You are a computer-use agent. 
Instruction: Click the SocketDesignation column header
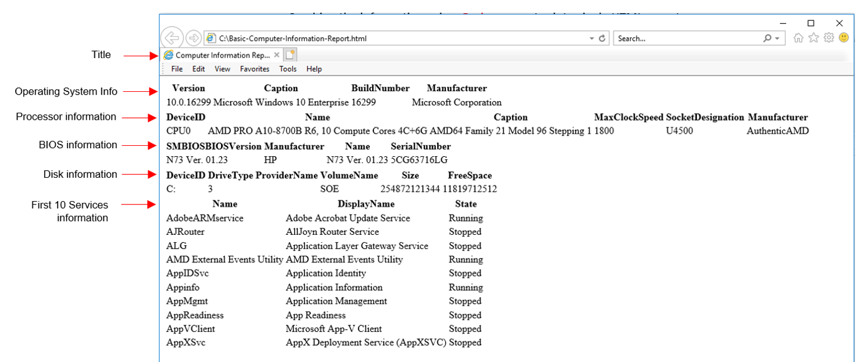point(705,117)
